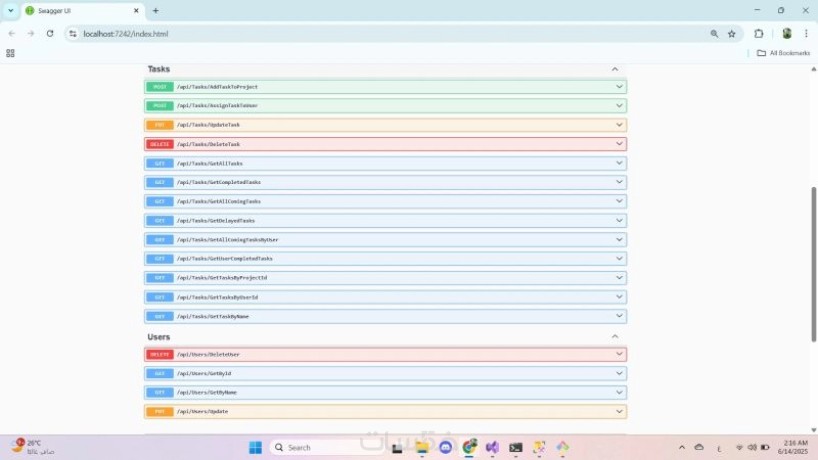The height and width of the screenshot is (460, 818).
Task: Click the scrollbar down arrow
Action: (813, 430)
